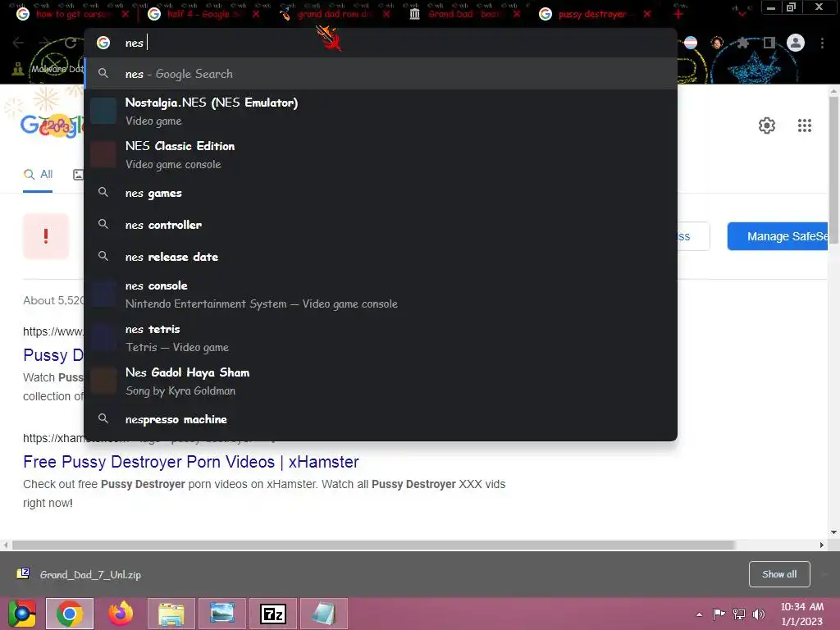Go back using the browser back arrow

pos(18,43)
